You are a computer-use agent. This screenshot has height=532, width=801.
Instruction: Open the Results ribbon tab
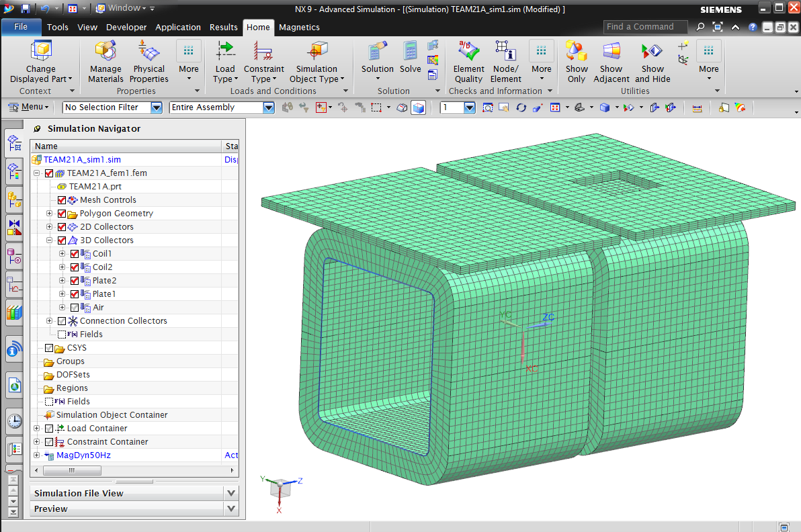tap(223, 28)
